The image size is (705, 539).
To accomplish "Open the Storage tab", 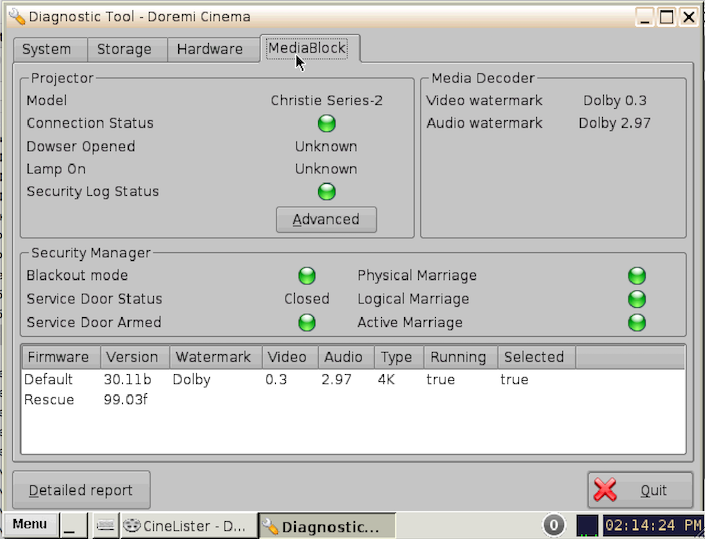I will pos(127,49).
